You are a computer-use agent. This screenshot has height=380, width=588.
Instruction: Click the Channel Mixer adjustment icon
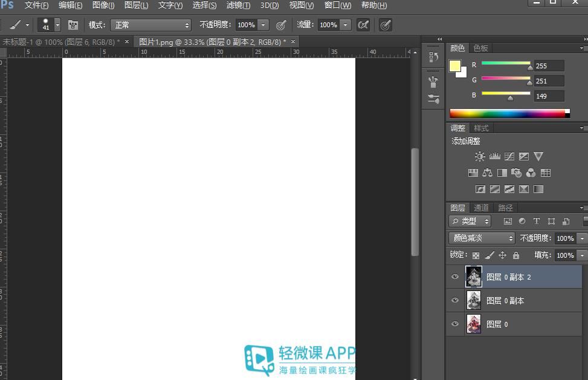(531, 173)
